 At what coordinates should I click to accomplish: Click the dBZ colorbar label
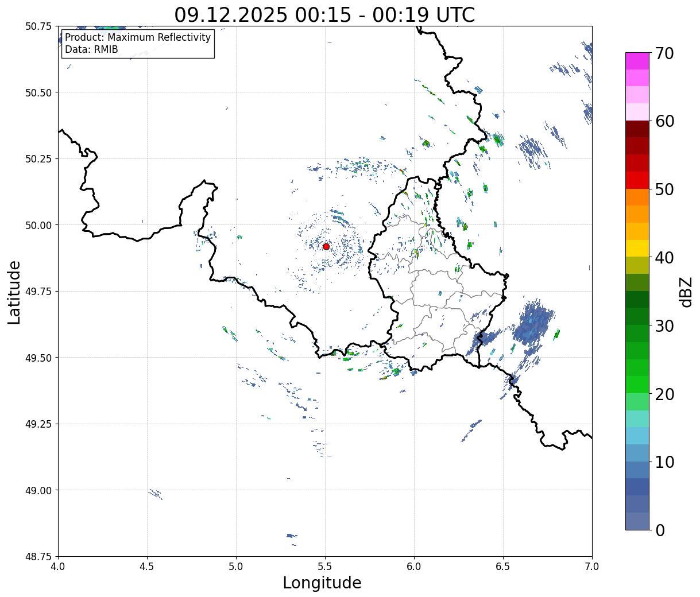[x=686, y=291]
